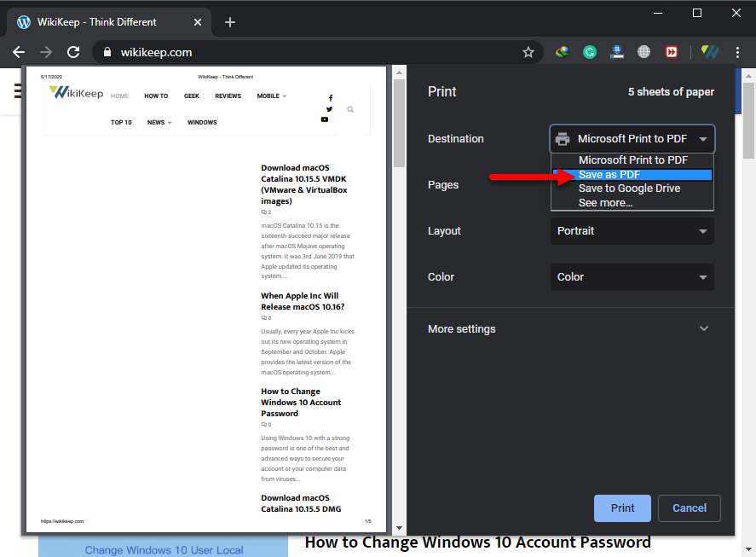Choose Microsoft Print to PDF option
Viewport: 756px width, 557px height.
(x=632, y=160)
